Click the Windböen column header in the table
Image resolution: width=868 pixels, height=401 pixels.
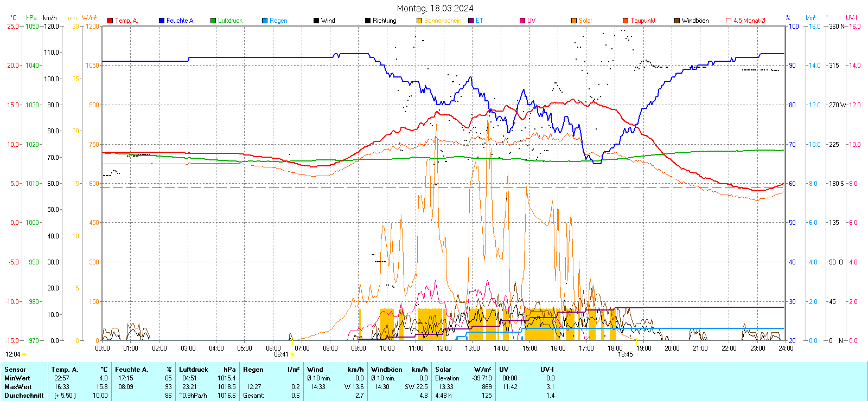pyautogui.click(x=386, y=370)
